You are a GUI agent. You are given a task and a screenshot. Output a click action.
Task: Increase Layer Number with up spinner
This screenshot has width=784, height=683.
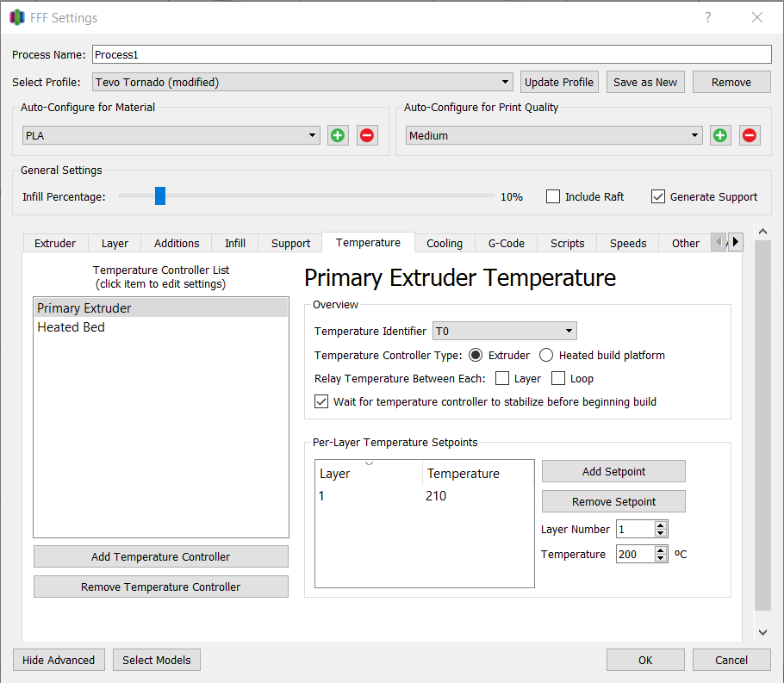[661, 525]
